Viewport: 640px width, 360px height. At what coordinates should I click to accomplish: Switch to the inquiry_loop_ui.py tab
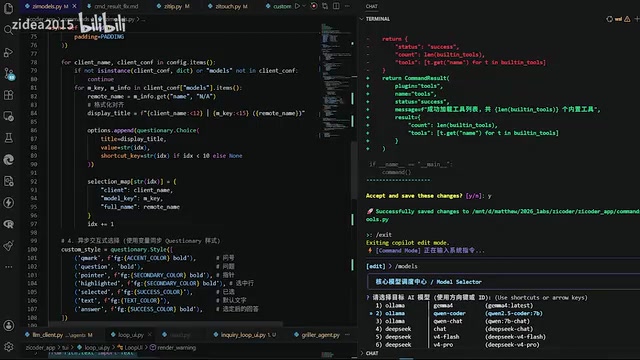[x=244, y=335]
